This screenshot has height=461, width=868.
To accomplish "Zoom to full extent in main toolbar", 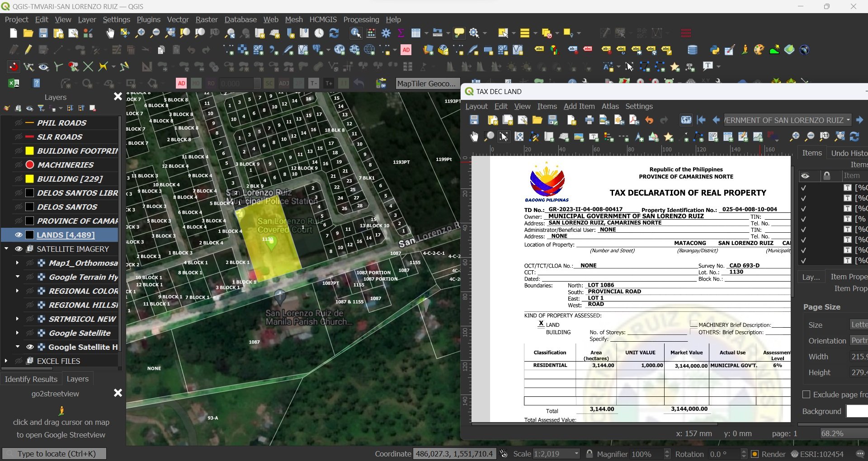I will tap(170, 33).
